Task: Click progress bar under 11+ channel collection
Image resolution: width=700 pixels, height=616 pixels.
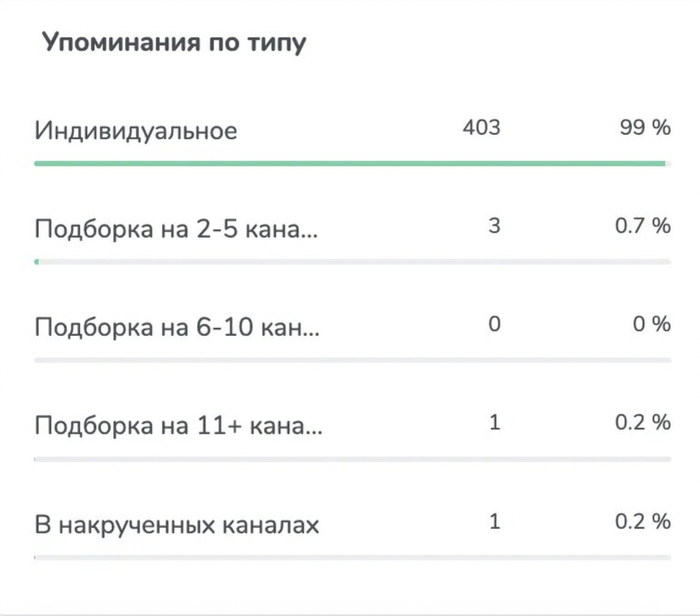Action: tap(353, 459)
